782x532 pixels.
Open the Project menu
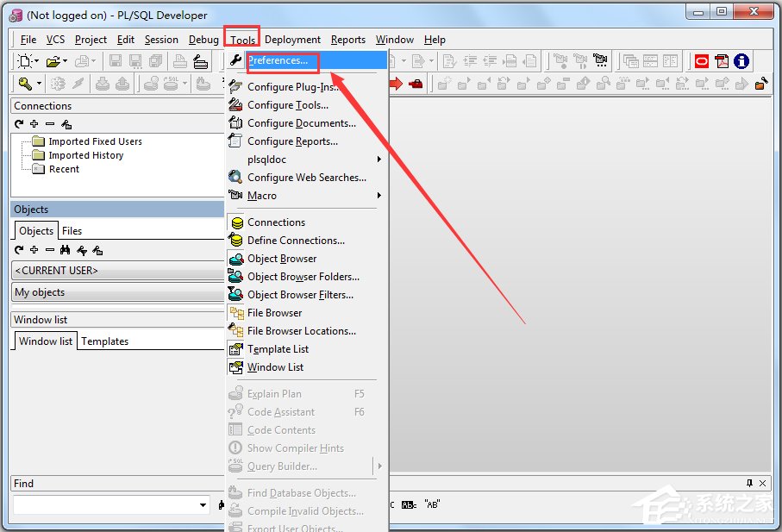point(91,40)
